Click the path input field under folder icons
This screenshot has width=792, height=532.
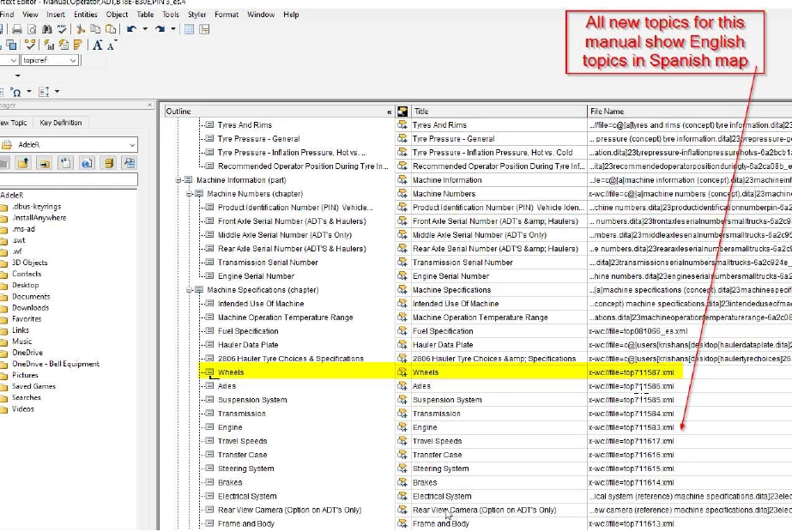pyautogui.click(x=69, y=180)
